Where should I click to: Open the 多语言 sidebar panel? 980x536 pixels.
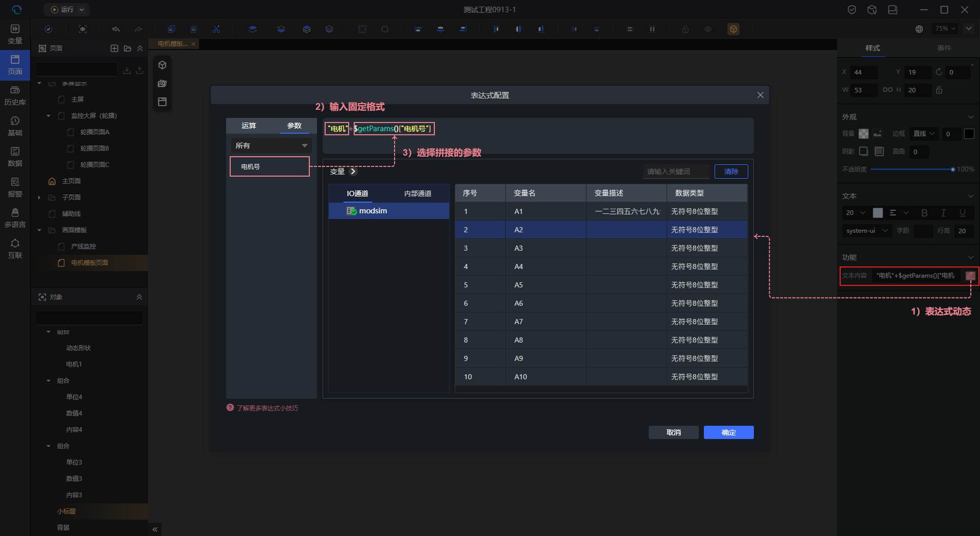coord(15,218)
